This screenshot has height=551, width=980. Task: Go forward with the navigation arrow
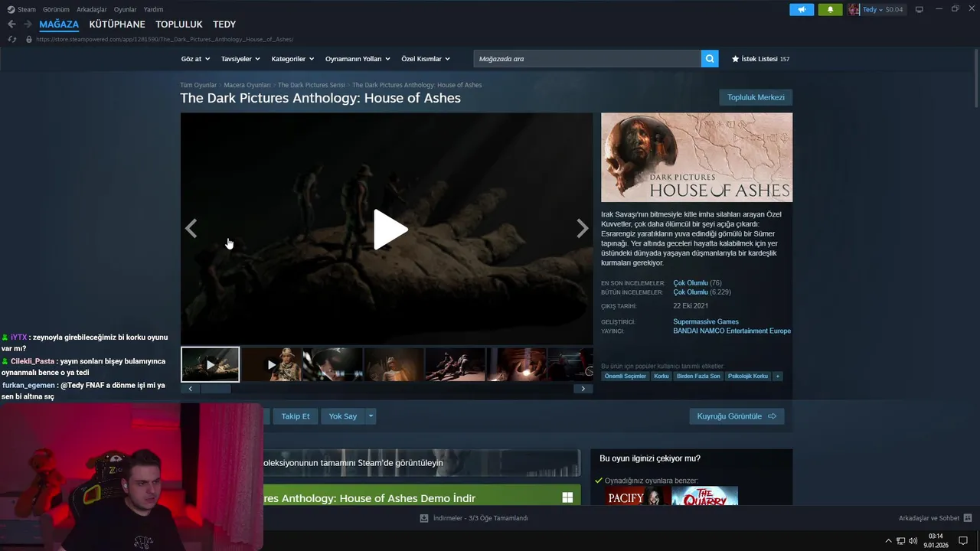coord(28,24)
